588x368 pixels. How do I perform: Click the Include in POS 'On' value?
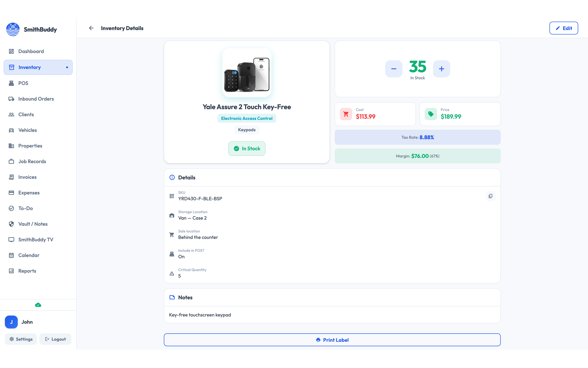click(x=181, y=256)
